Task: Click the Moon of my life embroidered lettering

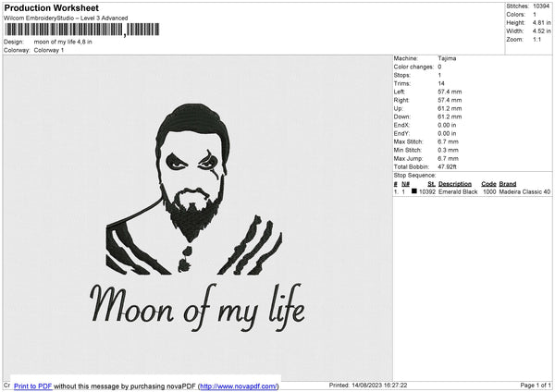Action: pos(198,307)
